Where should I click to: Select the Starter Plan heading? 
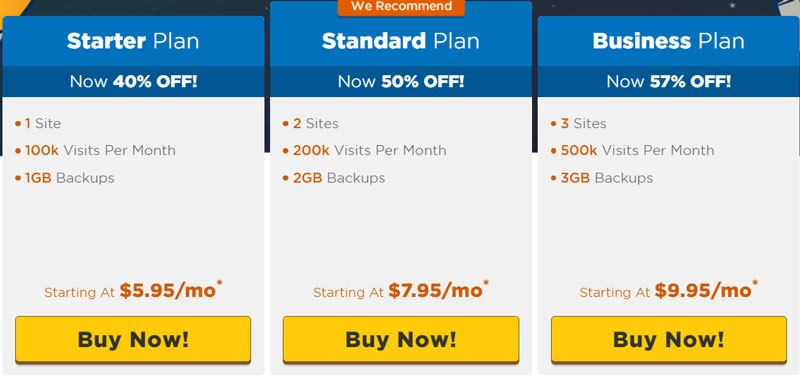[x=133, y=41]
